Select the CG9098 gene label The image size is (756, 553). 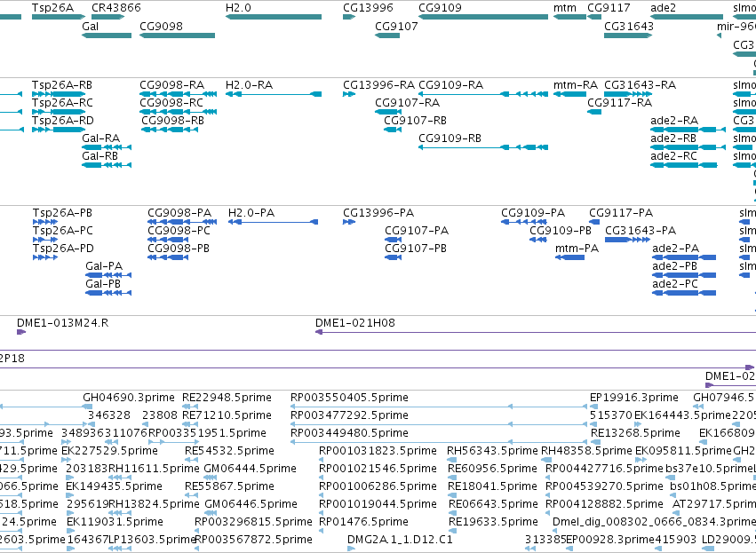[x=161, y=26]
